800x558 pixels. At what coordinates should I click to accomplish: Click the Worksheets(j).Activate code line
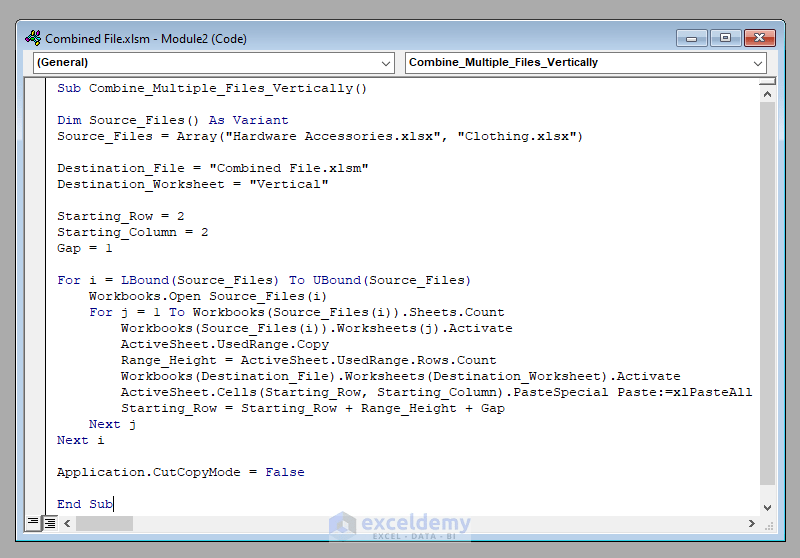[317, 328]
